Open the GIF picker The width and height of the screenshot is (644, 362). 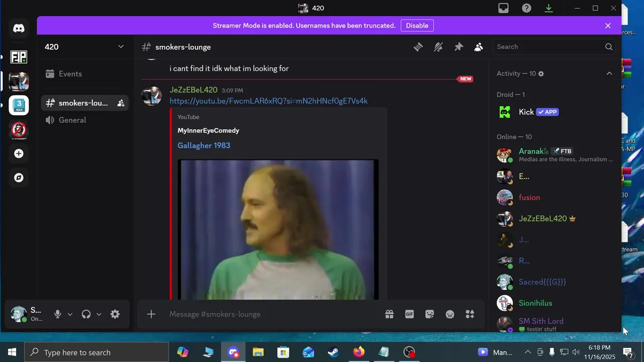pyautogui.click(x=410, y=314)
